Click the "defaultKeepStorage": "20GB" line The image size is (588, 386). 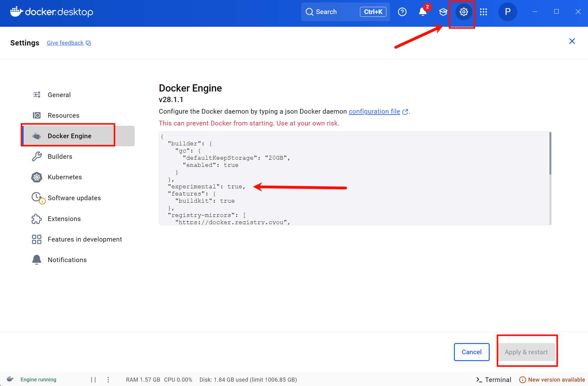pyautogui.click(x=236, y=158)
